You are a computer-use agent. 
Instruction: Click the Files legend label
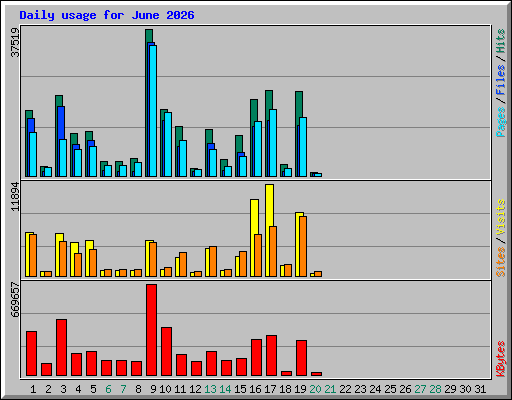coord(500,80)
